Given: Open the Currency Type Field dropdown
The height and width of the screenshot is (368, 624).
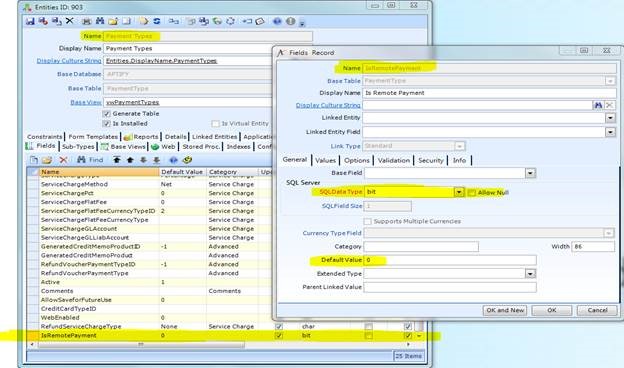Looking at the screenshot, I should [608, 233].
